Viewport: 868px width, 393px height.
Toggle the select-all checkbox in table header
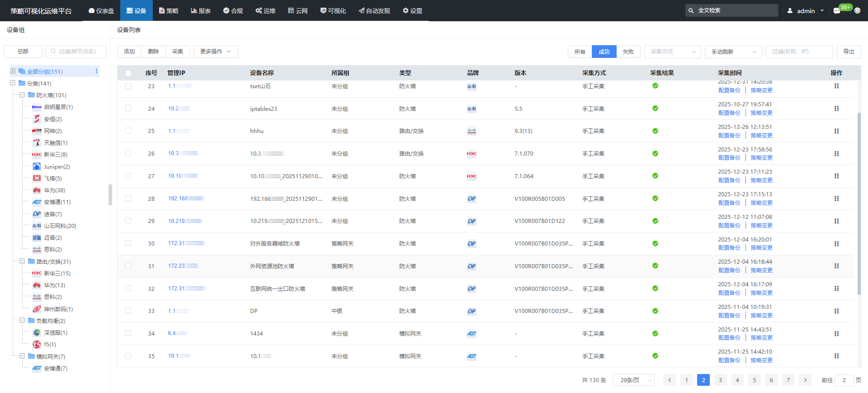click(128, 73)
